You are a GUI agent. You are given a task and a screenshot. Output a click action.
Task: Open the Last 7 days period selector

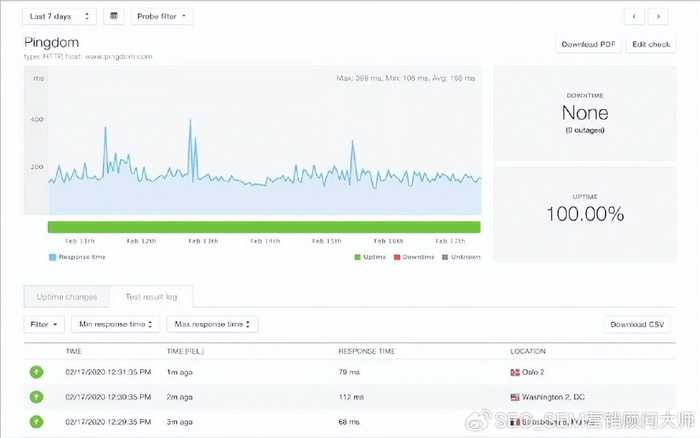point(59,17)
